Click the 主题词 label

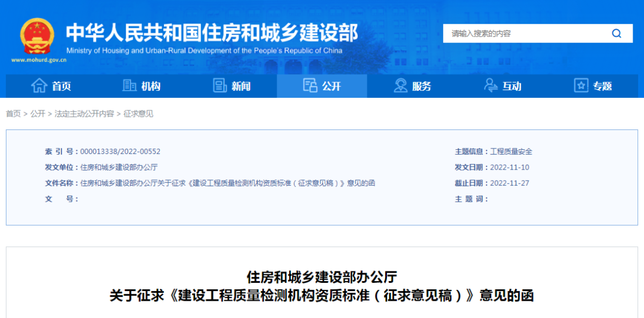(x=472, y=199)
